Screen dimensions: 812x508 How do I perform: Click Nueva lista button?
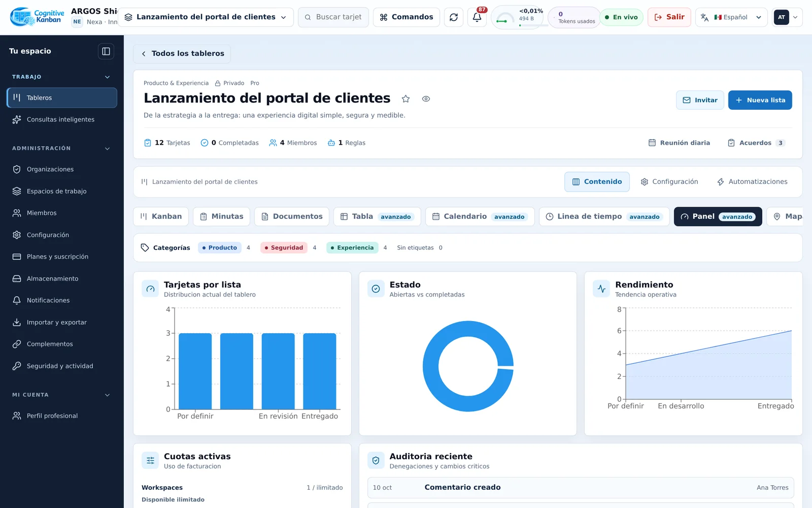tap(760, 100)
